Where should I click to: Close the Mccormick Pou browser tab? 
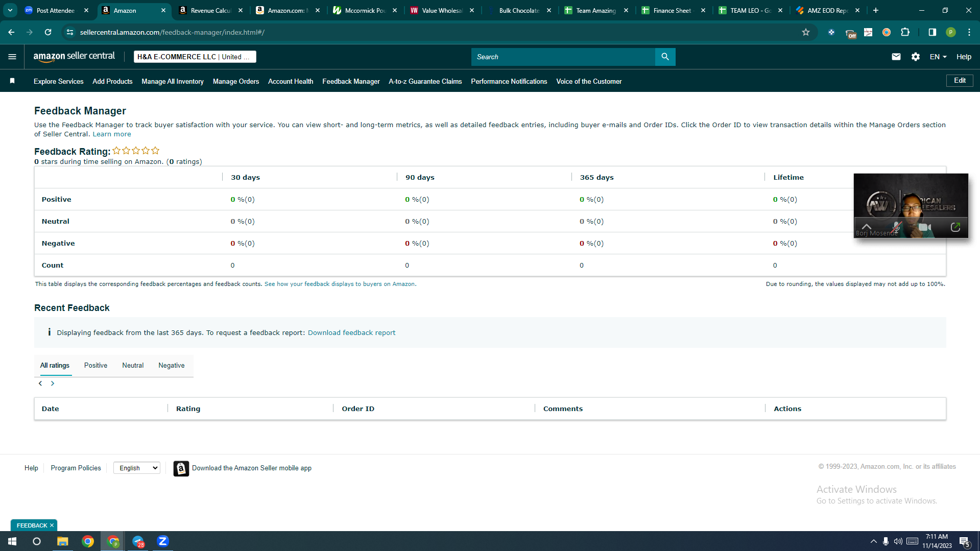[395, 10]
